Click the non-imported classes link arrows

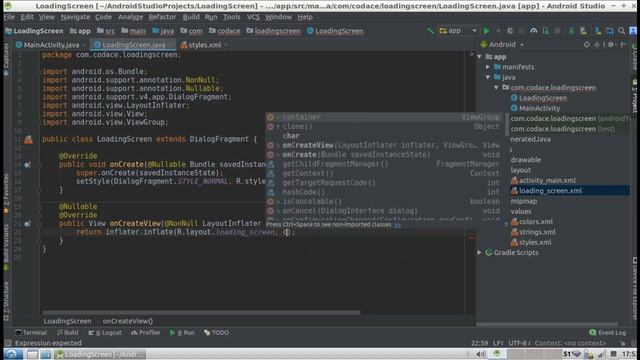pyautogui.click(x=397, y=225)
